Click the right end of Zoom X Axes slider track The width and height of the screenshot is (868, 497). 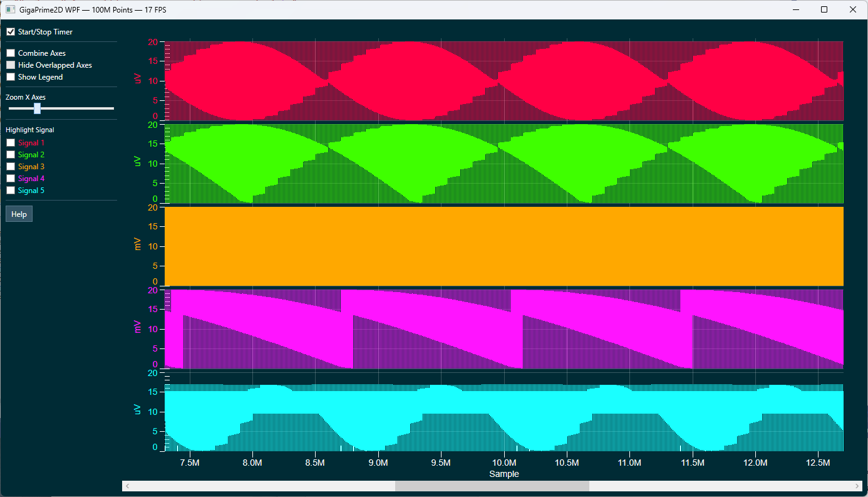[113, 108]
